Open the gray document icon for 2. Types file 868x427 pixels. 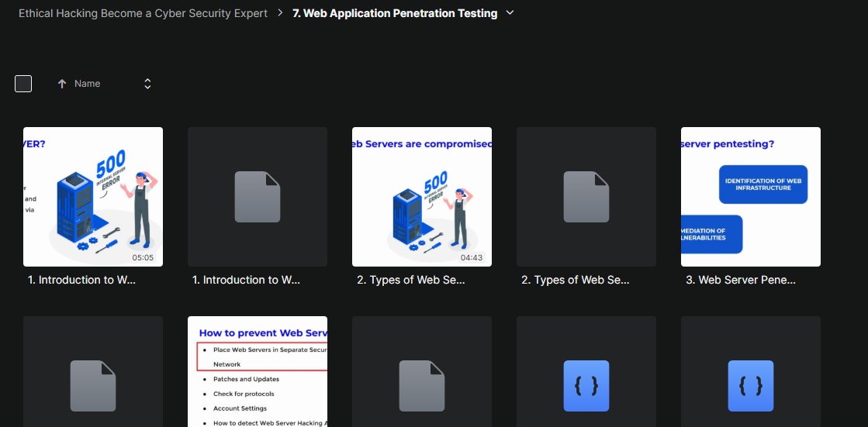click(586, 197)
